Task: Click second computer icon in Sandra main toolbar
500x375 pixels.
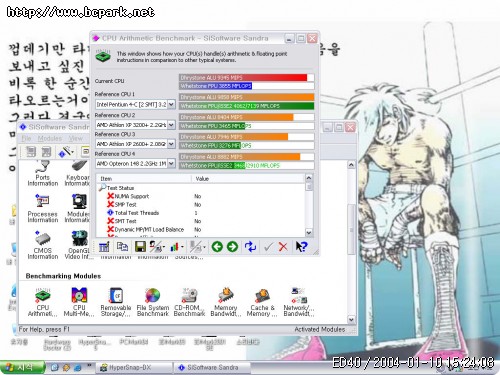Action: point(46,152)
